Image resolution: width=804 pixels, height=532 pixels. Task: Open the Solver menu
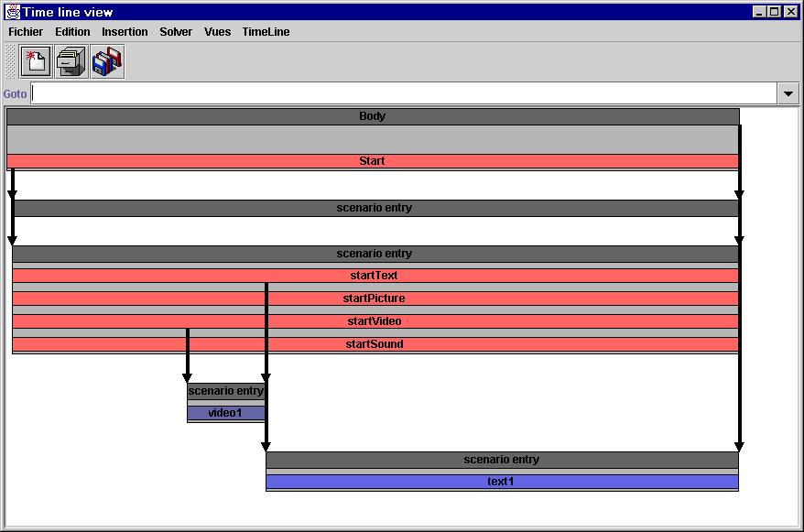point(176,32)
